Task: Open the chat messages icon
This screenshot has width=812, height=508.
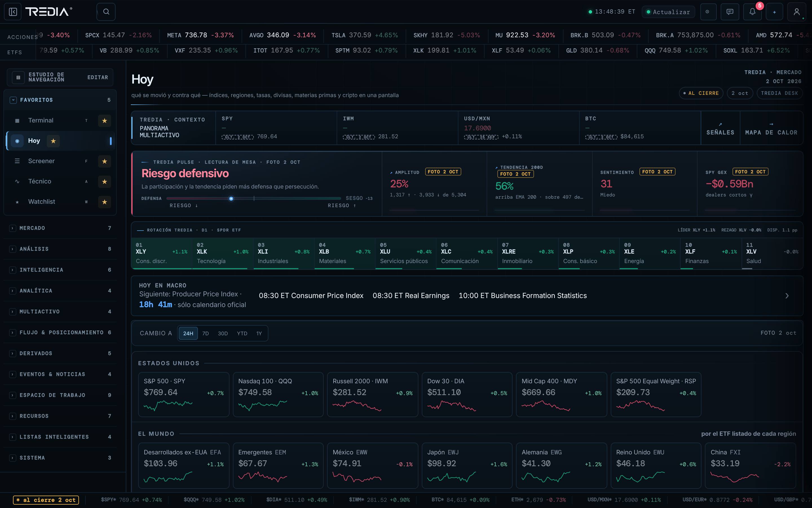Action: 730,12
